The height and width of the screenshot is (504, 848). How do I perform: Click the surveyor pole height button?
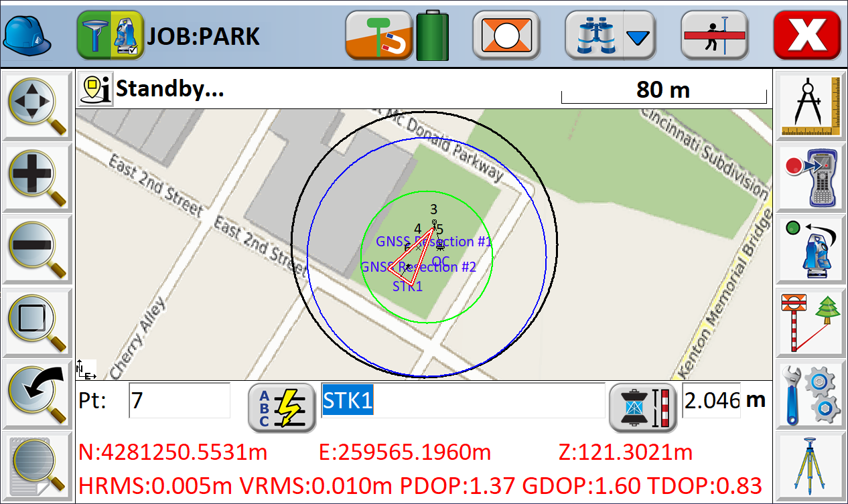(714, 35)
